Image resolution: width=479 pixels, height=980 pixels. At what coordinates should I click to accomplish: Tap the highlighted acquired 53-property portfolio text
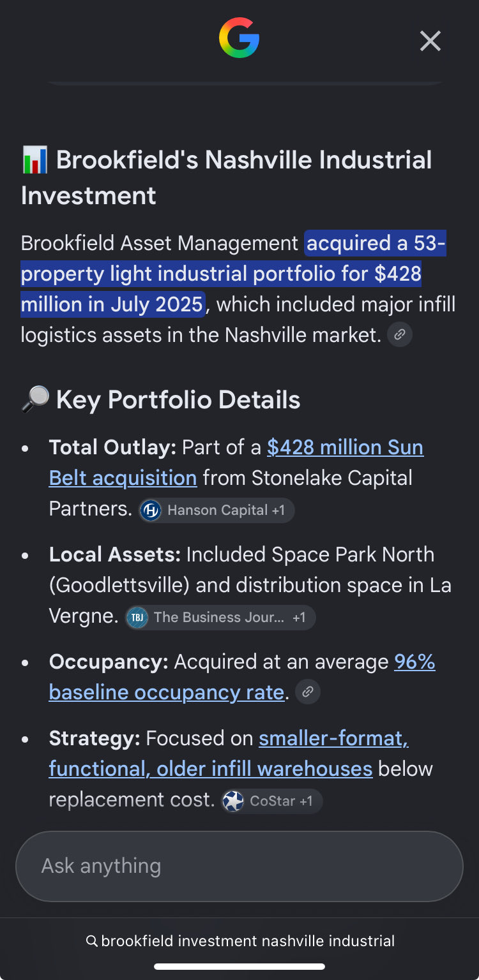(233, 273)
